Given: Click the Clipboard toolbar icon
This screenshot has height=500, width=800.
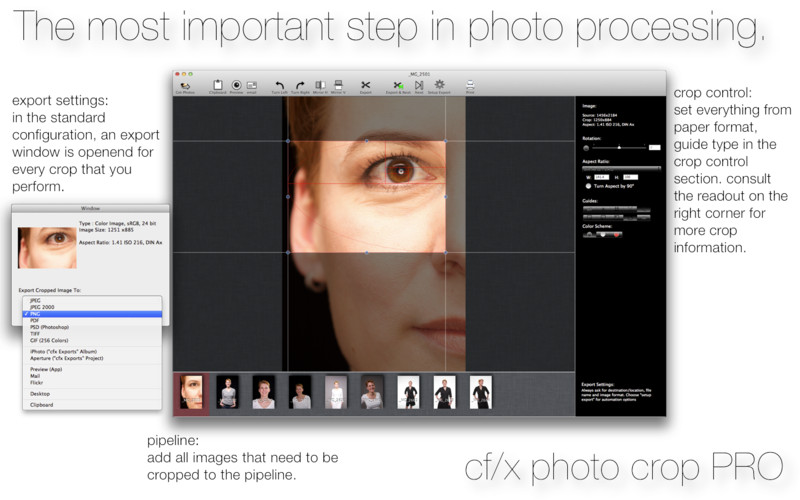Looking at the screenshot, I should (218, 86).
